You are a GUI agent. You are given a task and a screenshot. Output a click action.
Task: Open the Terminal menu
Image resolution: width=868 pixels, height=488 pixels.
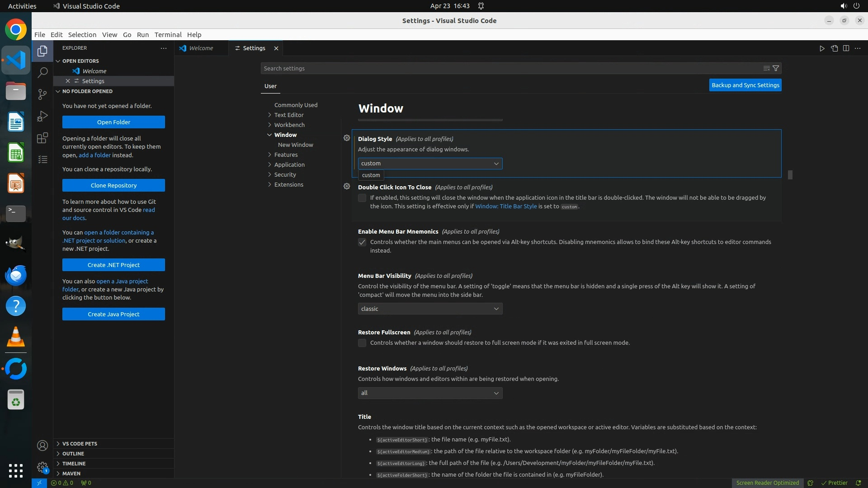pyautogui.click(x=168, y=35)
